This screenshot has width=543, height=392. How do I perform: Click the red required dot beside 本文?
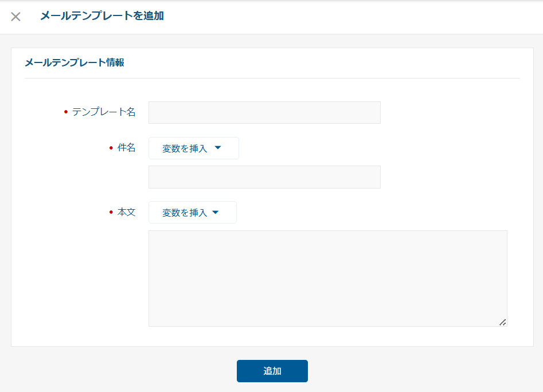(111, 212)
